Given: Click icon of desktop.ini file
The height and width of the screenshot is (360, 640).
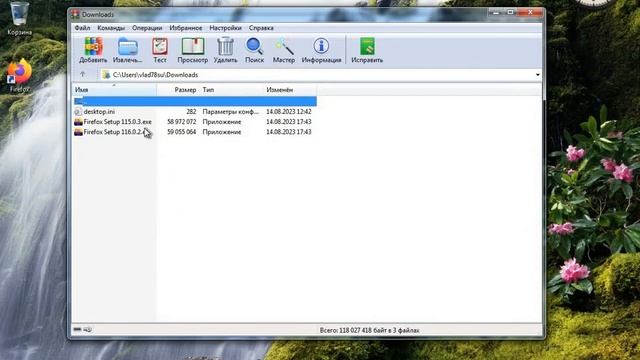Looking at the screenshot, I should point(78,111).
